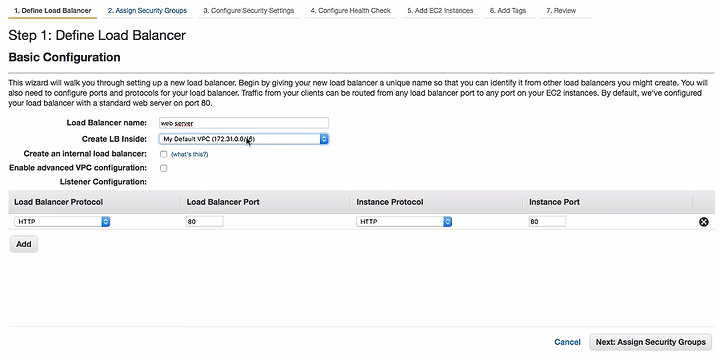Click the Add listener button
Image resolution: width=720 pixels, height=360 pixels.
(24, 244)
